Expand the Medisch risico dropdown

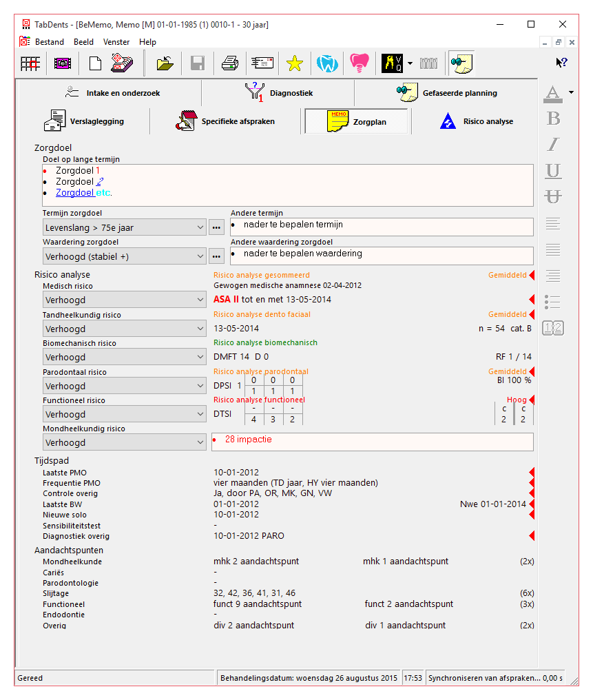coord(125,300)
